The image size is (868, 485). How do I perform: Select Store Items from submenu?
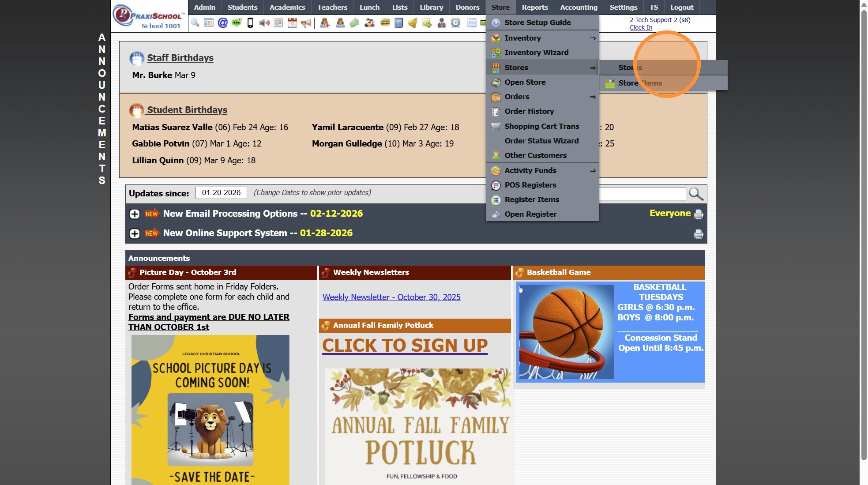(x=640, y=83)
